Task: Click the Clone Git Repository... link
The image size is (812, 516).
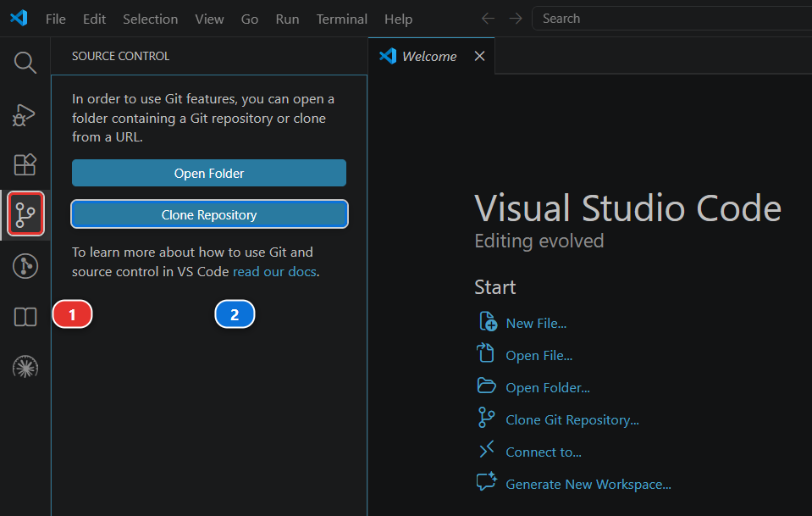Action: (572, 419)
